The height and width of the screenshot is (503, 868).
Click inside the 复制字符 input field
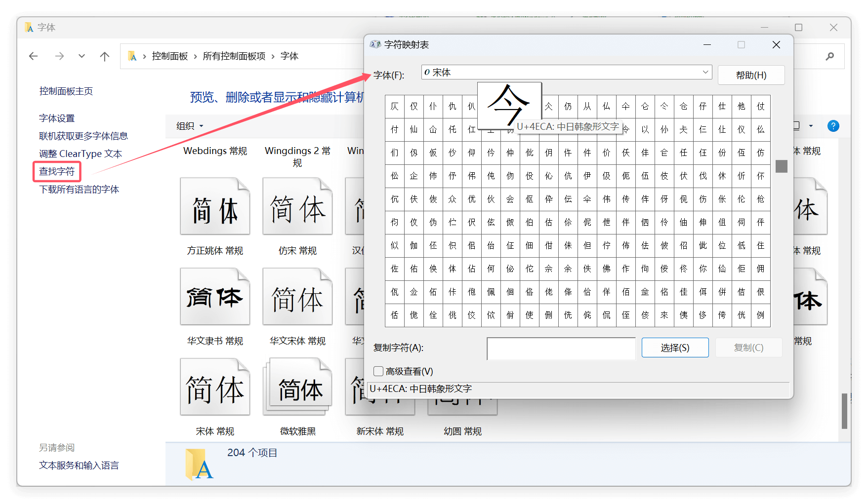click(x=561, y=348)
